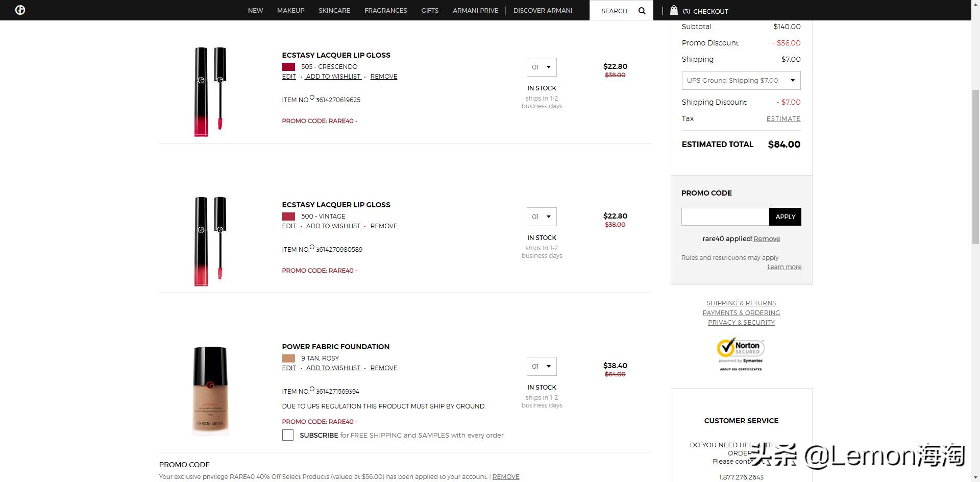Open the POWER FABRIC FOUNDATION title

point(335,347)
